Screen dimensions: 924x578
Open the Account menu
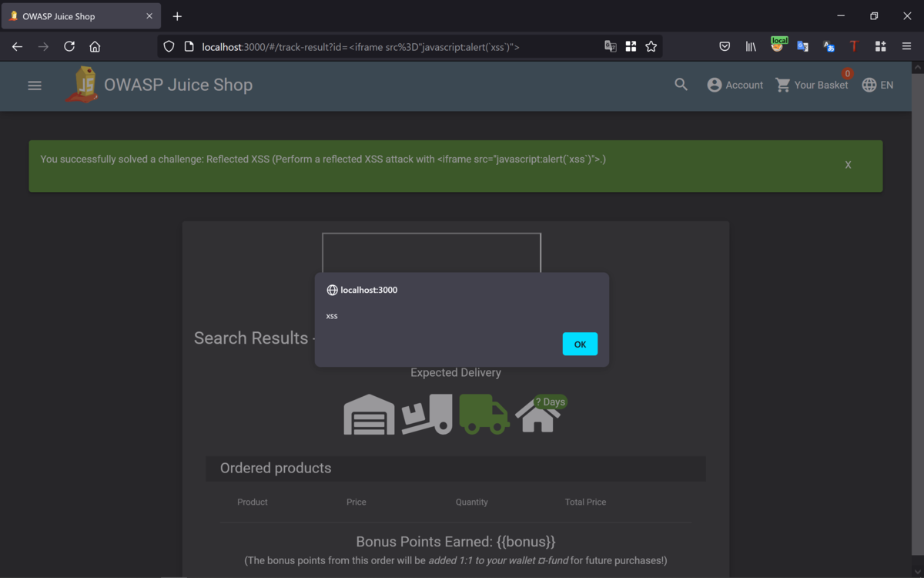click(x=735, y=85)
